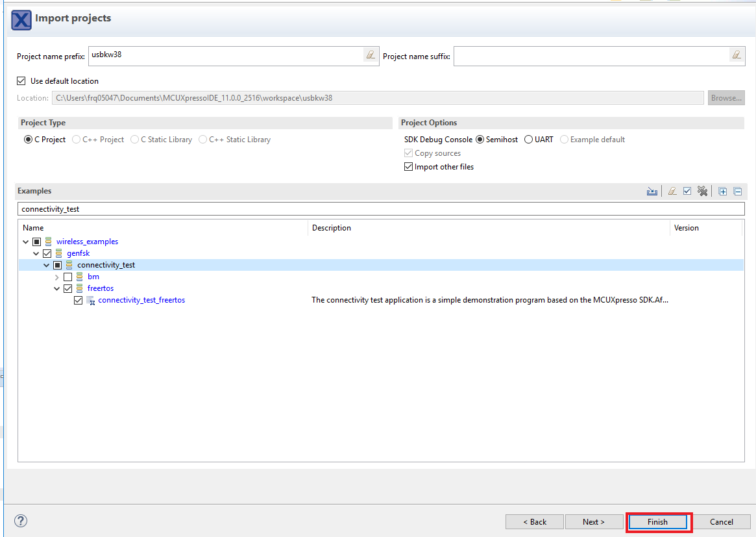Open help with the question mark icon
Image resolution: width=756 pixels, height=537 pixels.
tap(21, 521)
